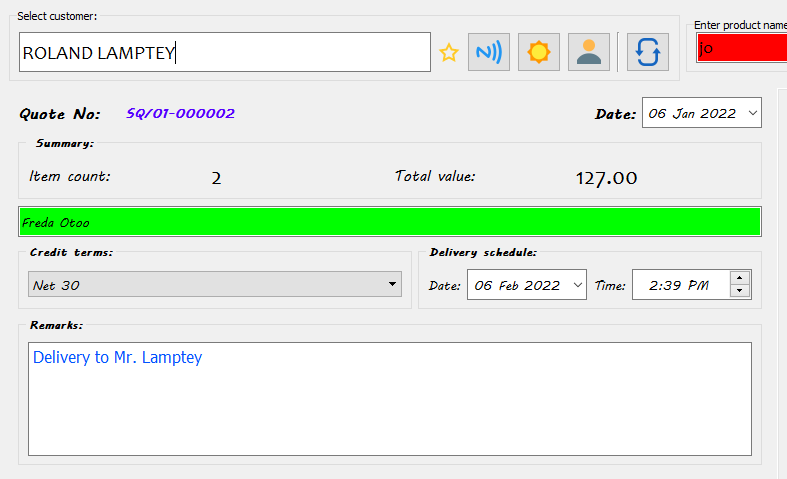Viewport: 787px width, 479px height.
Task: Click the 06 Jan 2022 quote date text
Action: tap(692, 113)
